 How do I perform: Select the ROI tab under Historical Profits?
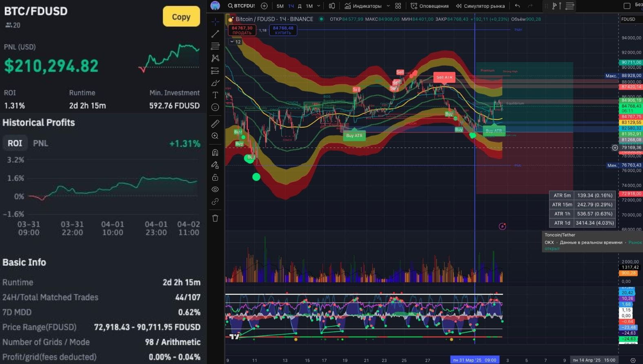(15, 143)
